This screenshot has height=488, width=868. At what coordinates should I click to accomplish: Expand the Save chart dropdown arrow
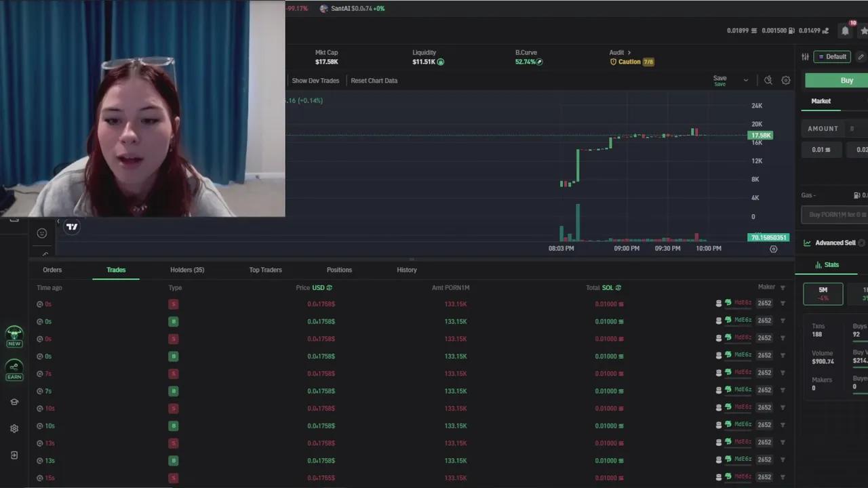click(x=746, y=80)
